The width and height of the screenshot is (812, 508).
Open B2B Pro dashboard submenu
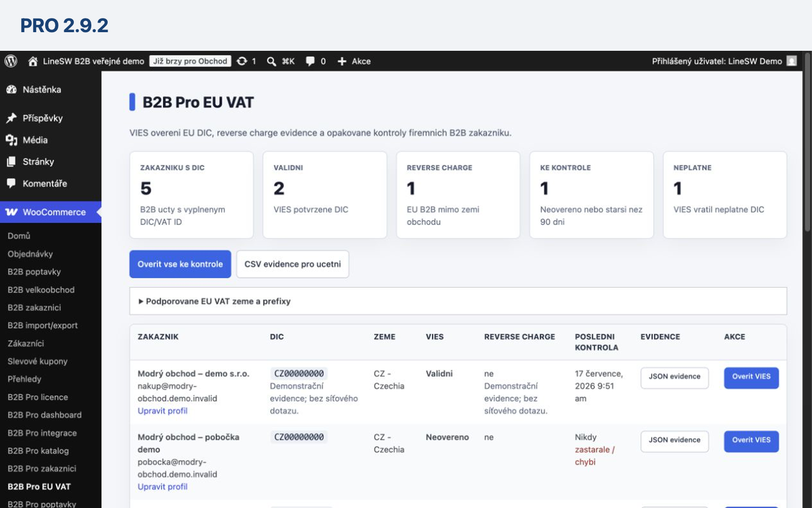pos(45,415)
